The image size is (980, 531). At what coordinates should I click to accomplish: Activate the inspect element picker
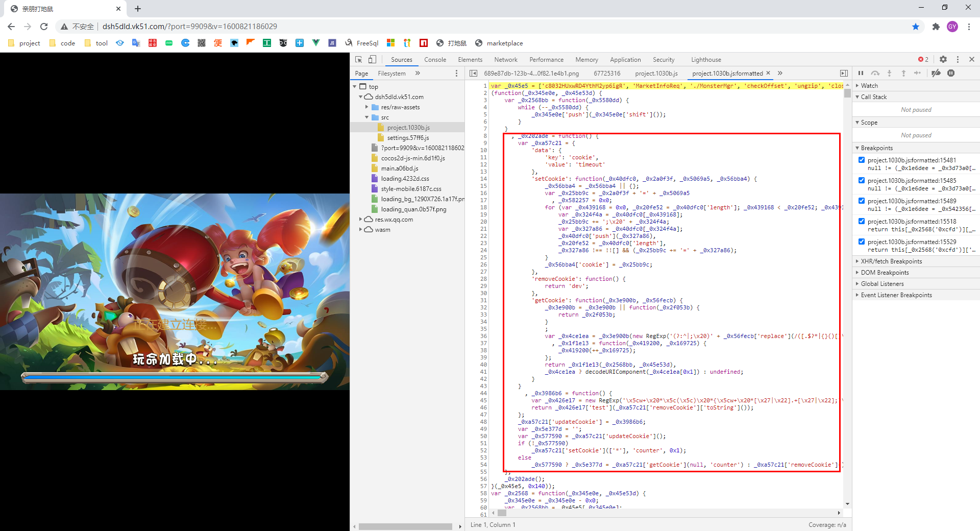pos(358,59)
